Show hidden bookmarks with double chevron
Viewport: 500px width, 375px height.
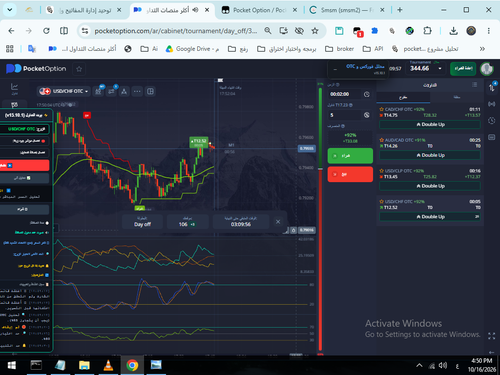[x=482, y=49]
